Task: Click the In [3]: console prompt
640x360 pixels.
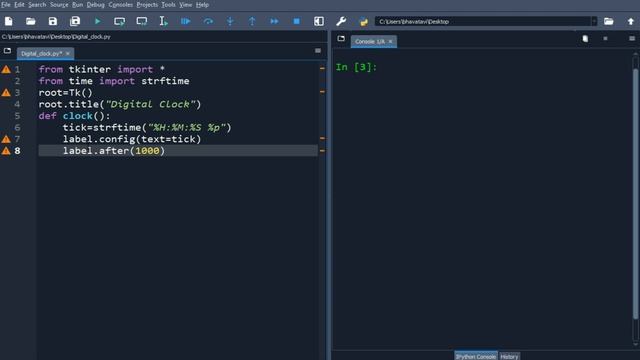Action: [x=356, y=67]
